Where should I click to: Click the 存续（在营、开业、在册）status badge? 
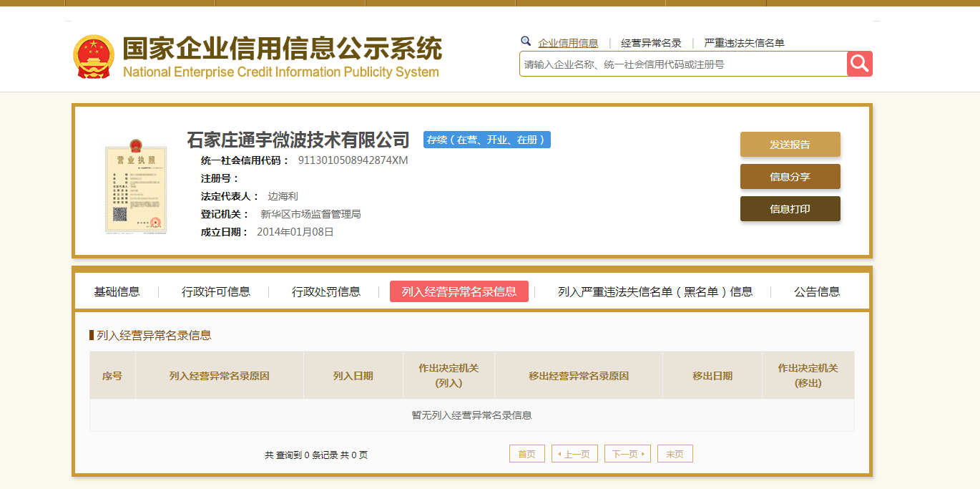(487, 140)
